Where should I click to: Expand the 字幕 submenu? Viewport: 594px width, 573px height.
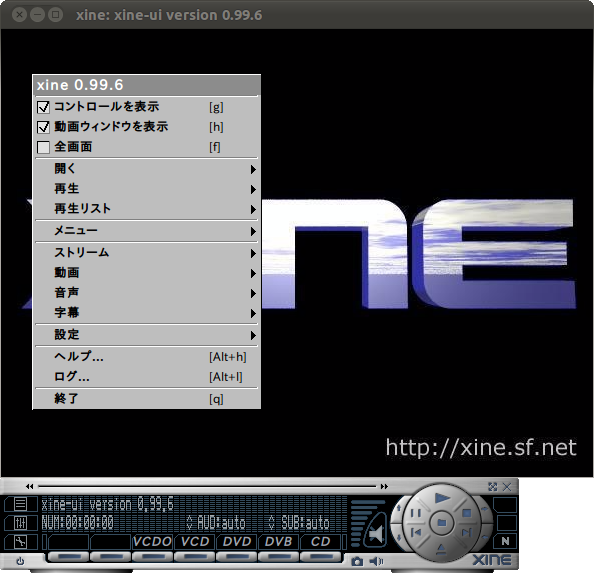(x=147, y=313)
